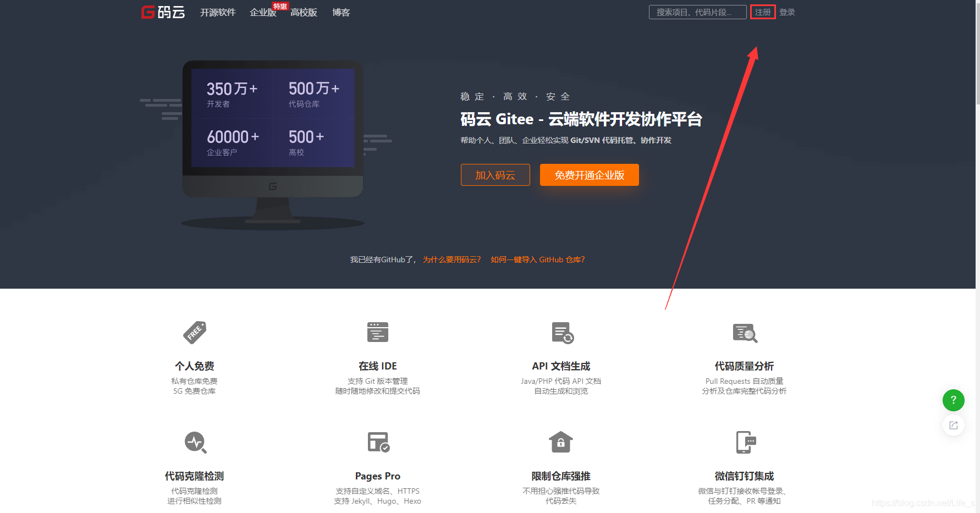Click the 350万+ 开发者 statistic
The height and width of the screenshot is (513, 980).
(232, 94)
